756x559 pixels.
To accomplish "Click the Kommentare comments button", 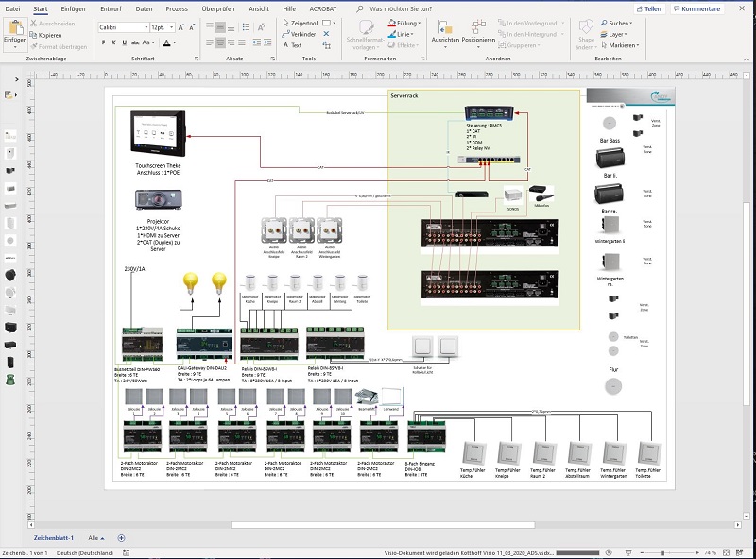I will pyautogui.click(x=696, y=8).
